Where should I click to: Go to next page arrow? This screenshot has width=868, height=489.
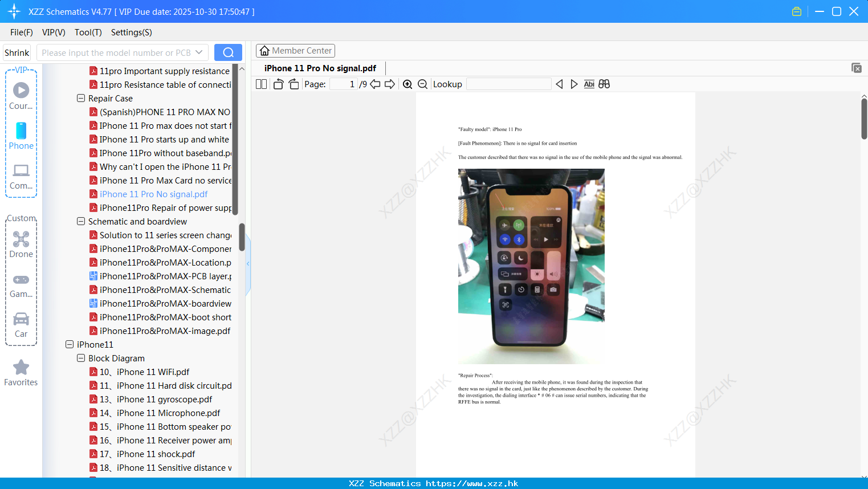pos(390,84)
